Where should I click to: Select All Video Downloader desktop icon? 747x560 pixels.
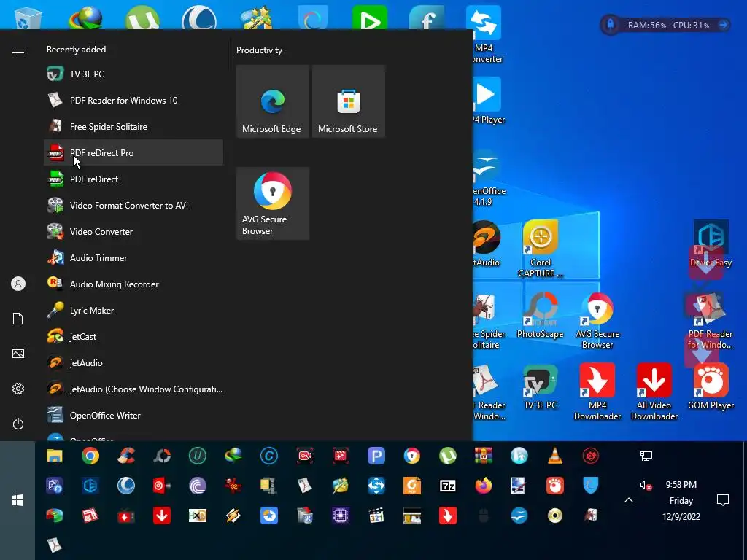click(654, 392)
